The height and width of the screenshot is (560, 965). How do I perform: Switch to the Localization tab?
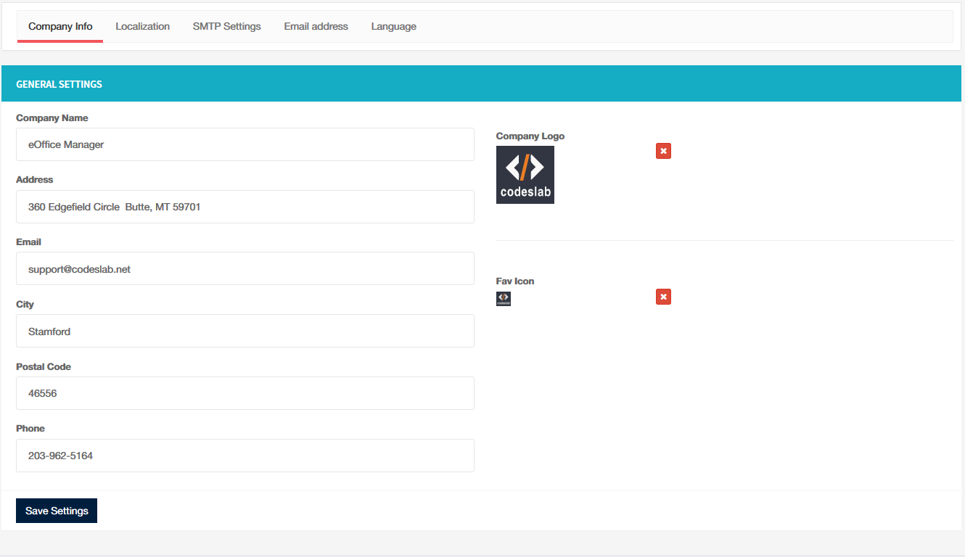pos(142,26)
